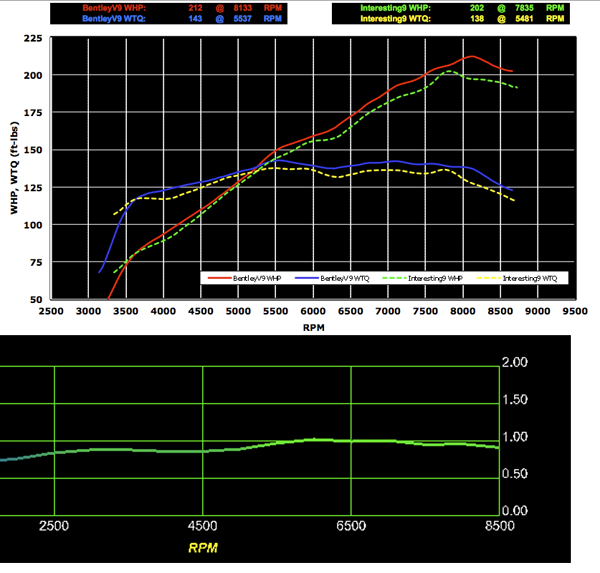Viewport: 600px width, 573px height.
Task: Click the Interesting9 WHP legend entry
Action: (x=422, y=278)
